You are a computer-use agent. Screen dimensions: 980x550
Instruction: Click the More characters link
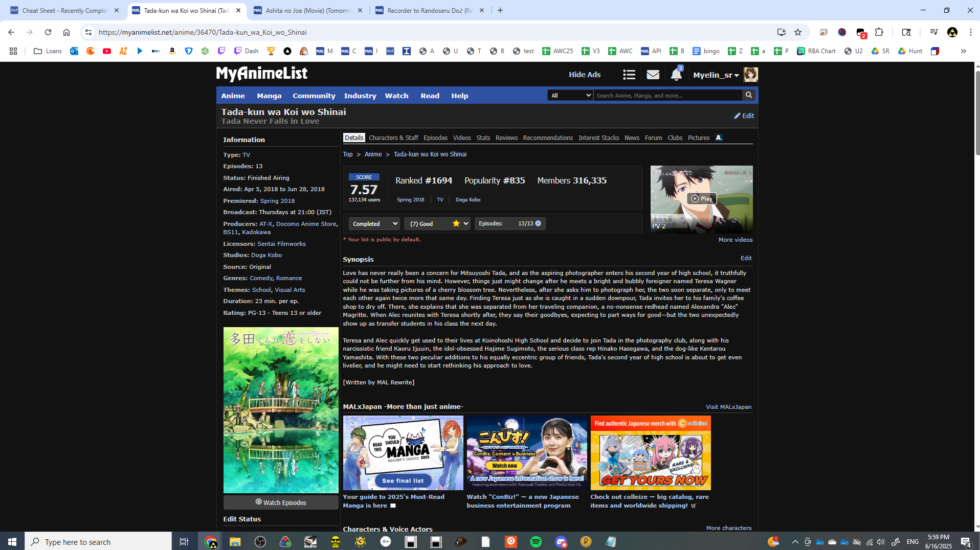click(x=729, y=528)
